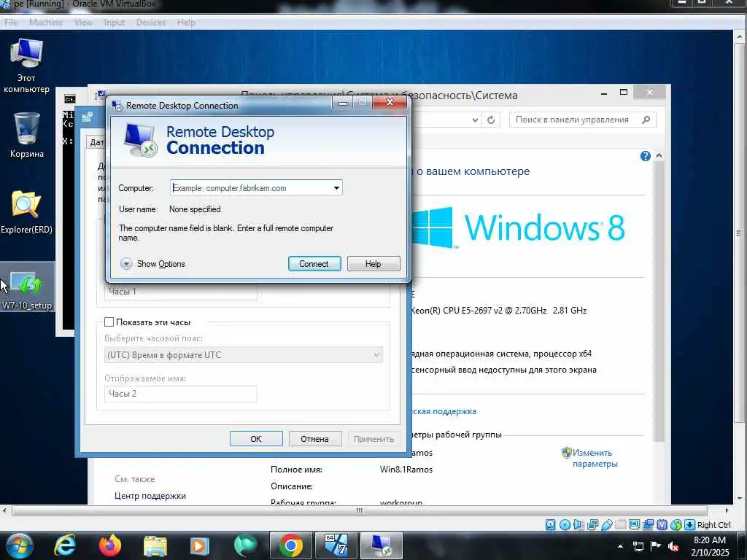Open File Explorer taskbar icon
This screenshot has width=747, height=560.
[x=155, y=545]
